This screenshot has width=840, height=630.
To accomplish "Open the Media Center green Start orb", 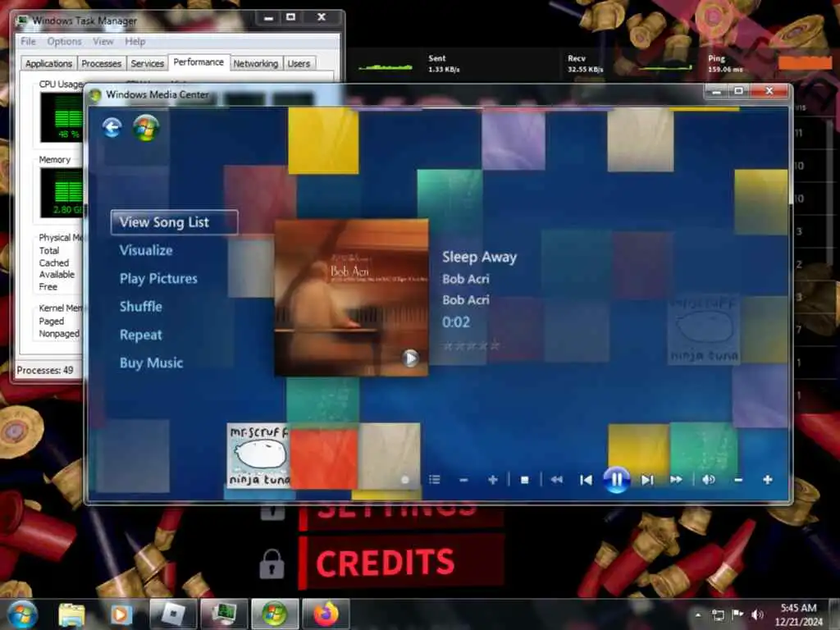I will pos(146,127).
